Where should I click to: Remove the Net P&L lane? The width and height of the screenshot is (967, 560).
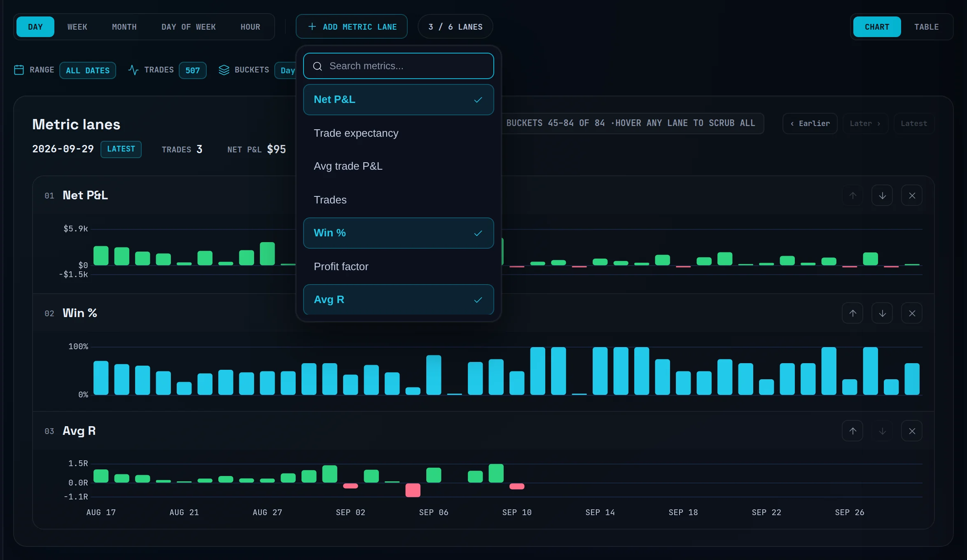[912, 196]
